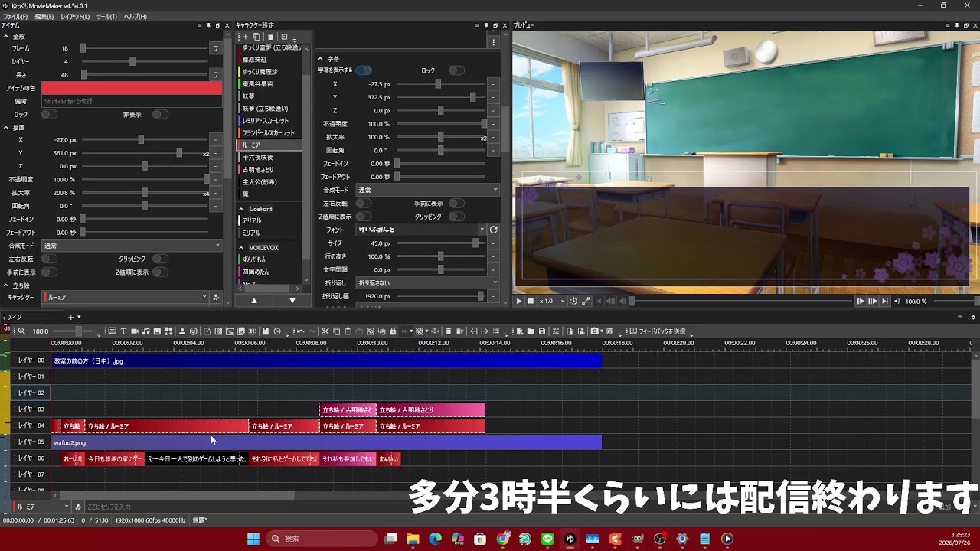Select 十六夜咲夜 in the character list
Viewport: 980px width, 551px height.
click(x=269, y=157)
